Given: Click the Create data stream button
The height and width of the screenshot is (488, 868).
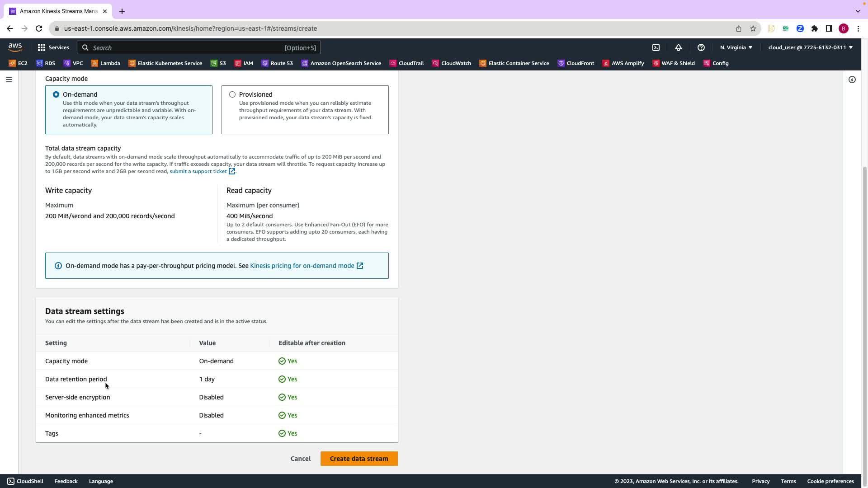Looking at the screenshot, I should click(359, 459).
